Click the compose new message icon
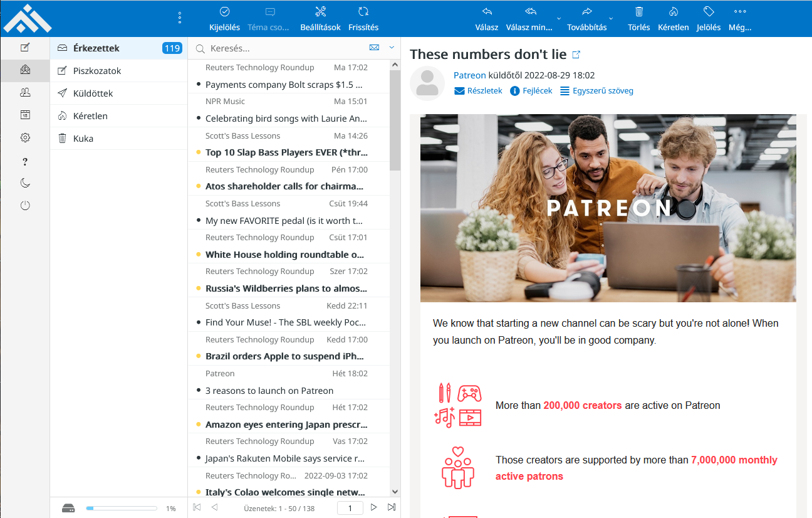 tap(25, 48)
